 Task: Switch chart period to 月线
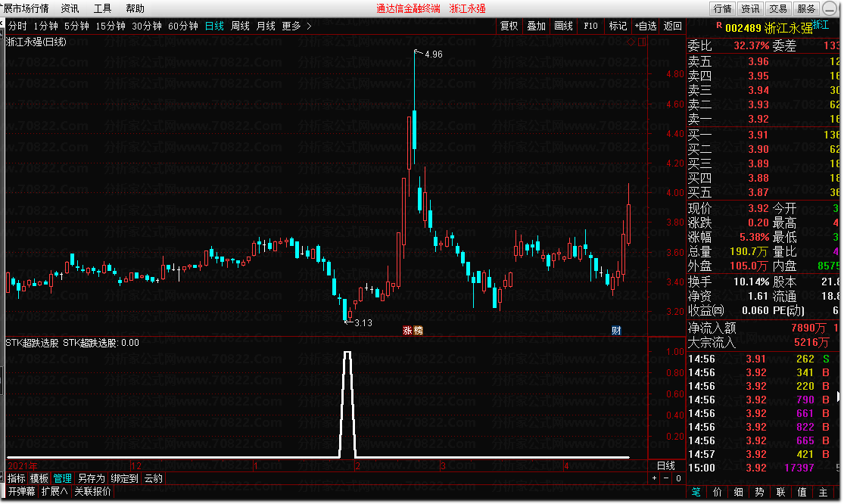[266, 26]
